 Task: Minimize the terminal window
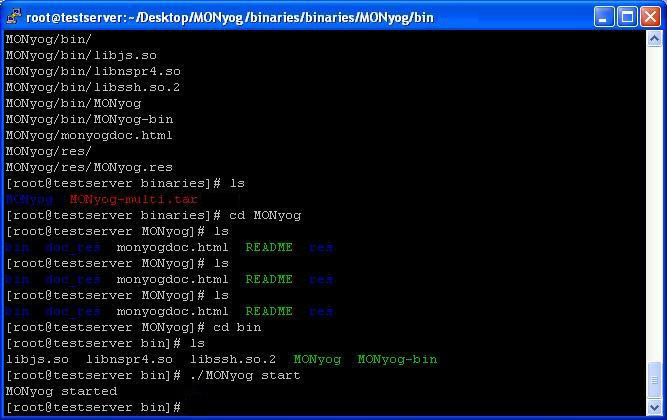[604, 17]
